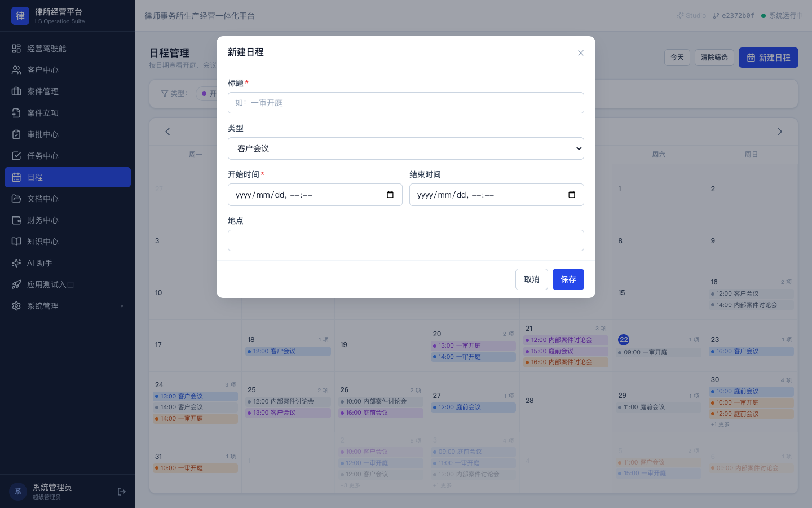The height and width of the screenshot is (508, 812).
Task: Open the calendar picker in end time field
Action: tap(572, 195)
